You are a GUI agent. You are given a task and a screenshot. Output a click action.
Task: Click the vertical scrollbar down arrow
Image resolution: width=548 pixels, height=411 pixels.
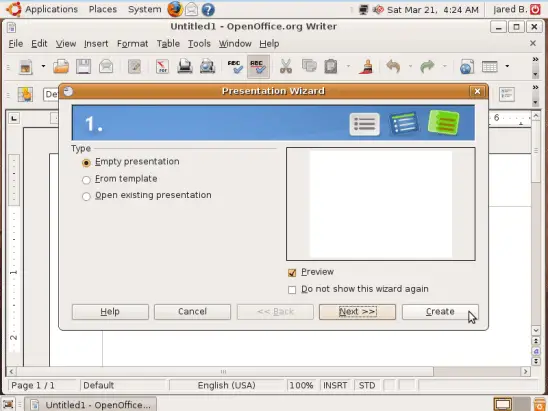tap(536, 330)
